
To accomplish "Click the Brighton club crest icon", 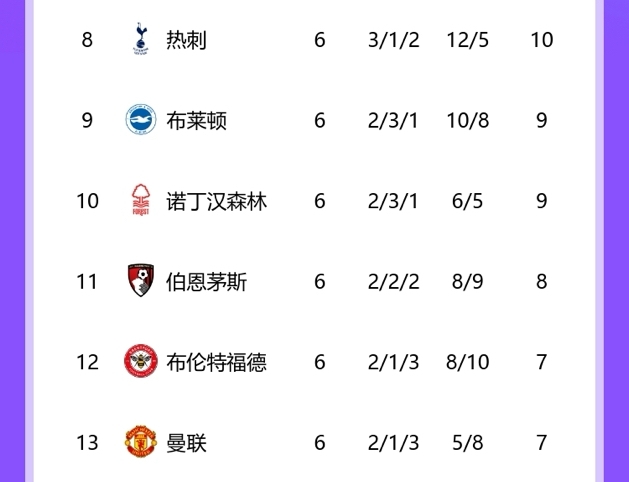I will 140,120.
